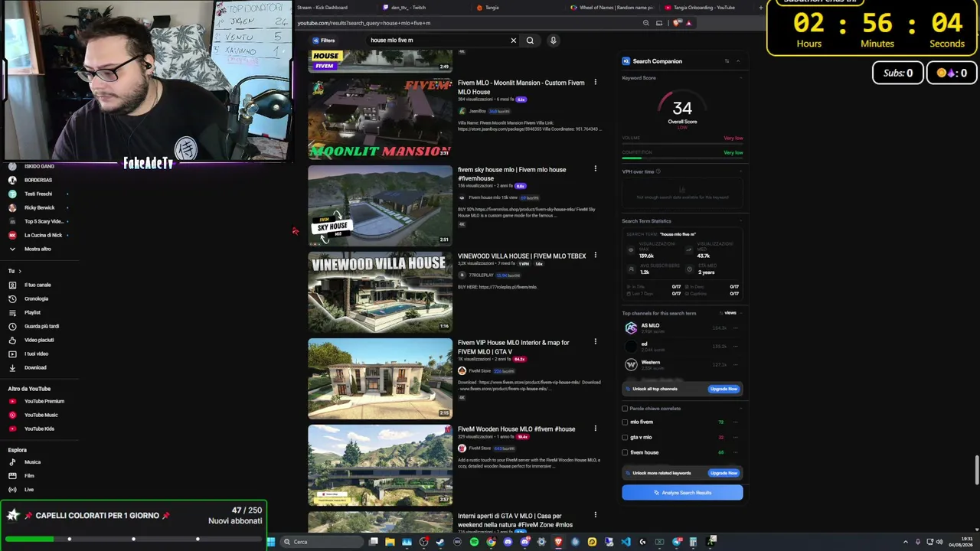Open the BORDERSAS subscription channel
Screen dimensions: 980x551
(38, 180)
